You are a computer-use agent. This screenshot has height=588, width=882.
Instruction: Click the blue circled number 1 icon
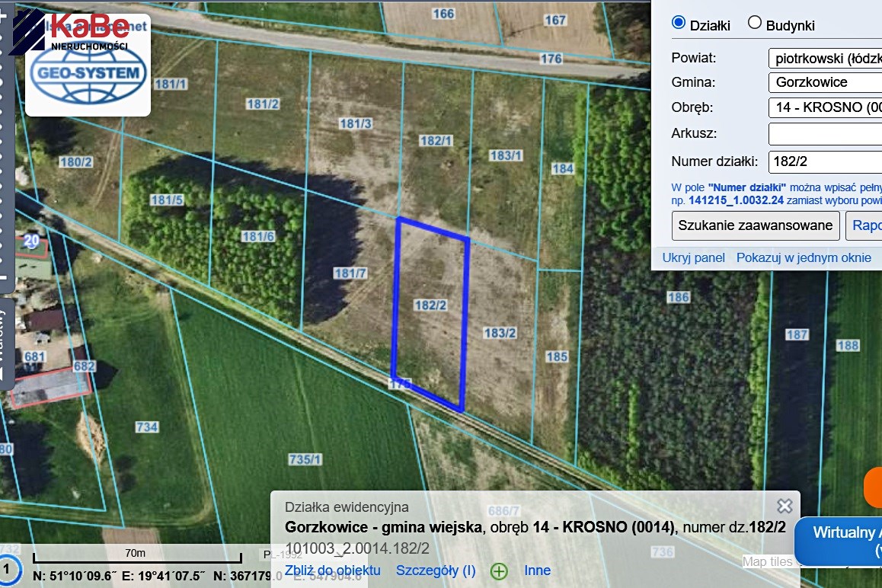[x=8, y=570]
